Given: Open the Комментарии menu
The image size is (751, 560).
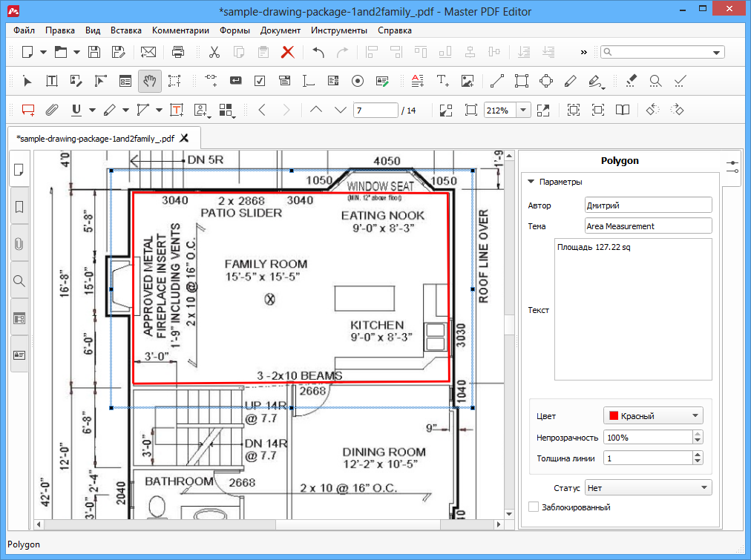Looking at the screenshot, I should click(180, 30).
